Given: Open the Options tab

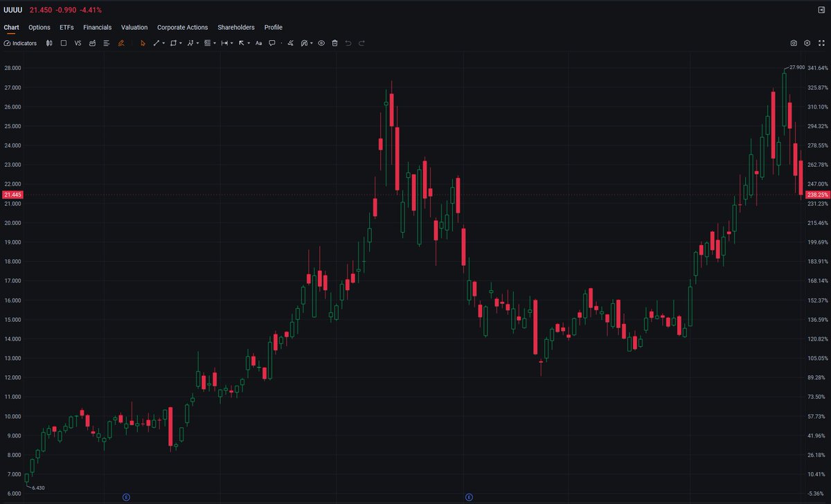Looking at the screenshot, I should click(x=39, y=28).
